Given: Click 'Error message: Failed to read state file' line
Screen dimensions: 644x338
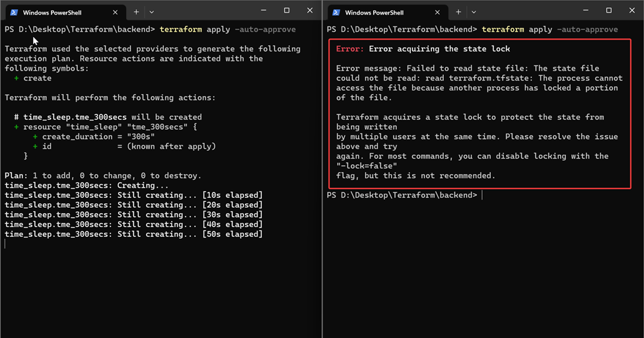Looking at the screenshot, I should pos(468,68).
